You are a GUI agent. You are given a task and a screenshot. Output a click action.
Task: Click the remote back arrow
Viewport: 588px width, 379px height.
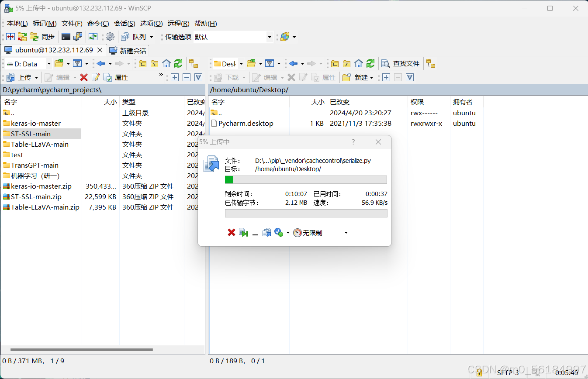tap(293, 64)
